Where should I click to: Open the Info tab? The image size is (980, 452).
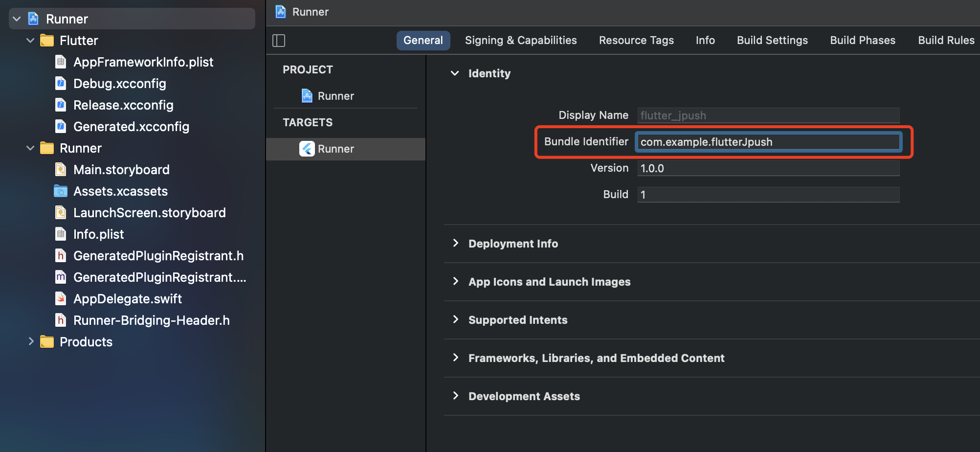coord(705,41)
